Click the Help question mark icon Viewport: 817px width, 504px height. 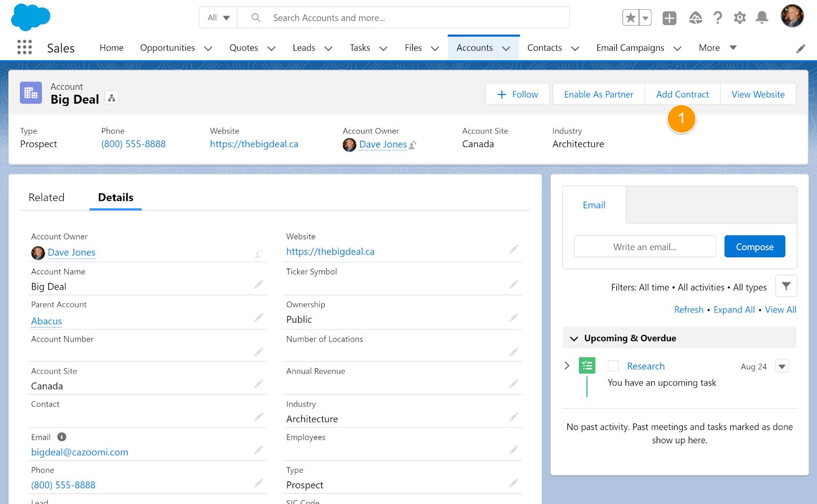click(x=717, y=18)
